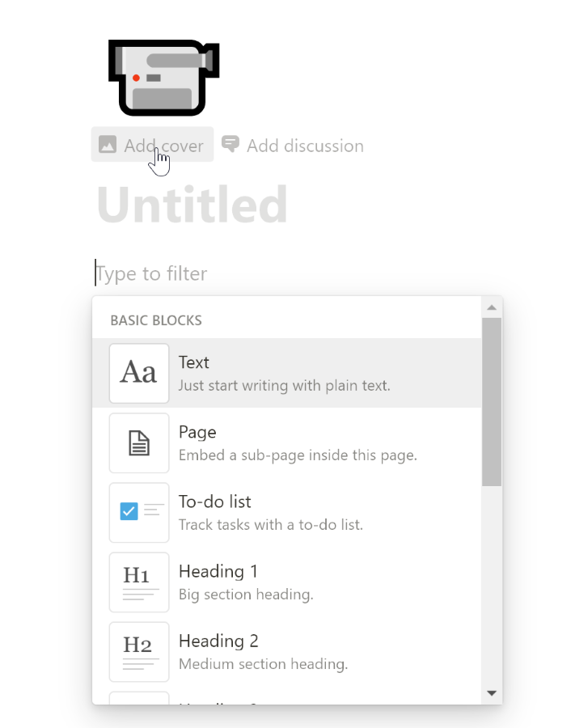Click the Add cover image icon
The height and width of the screenshot is (728, 571).
pos(108,145)
